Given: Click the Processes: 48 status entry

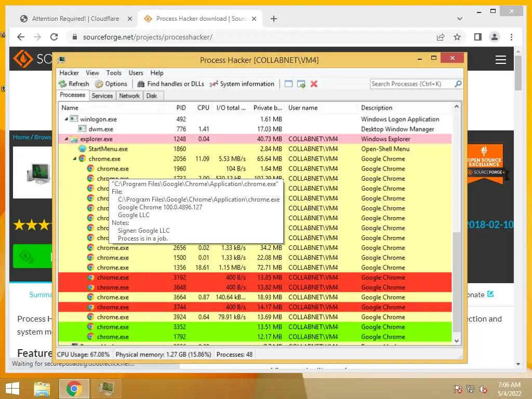Looking at the screenshot, I should pyautogui.click(x=234, y=354).
